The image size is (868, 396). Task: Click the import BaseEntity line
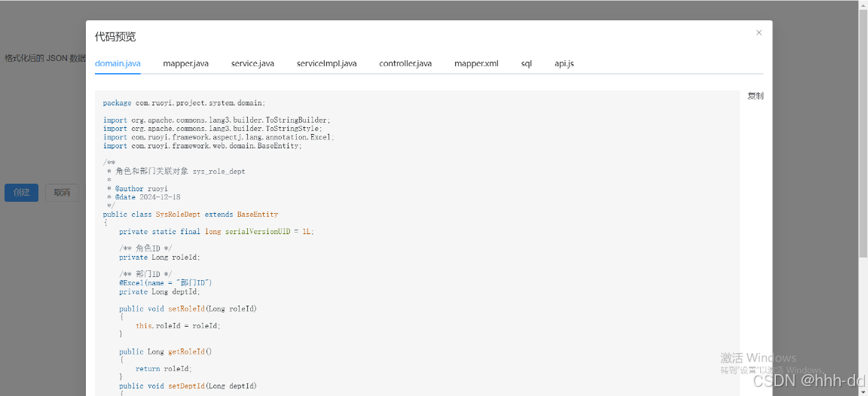(x=203, y=145)
